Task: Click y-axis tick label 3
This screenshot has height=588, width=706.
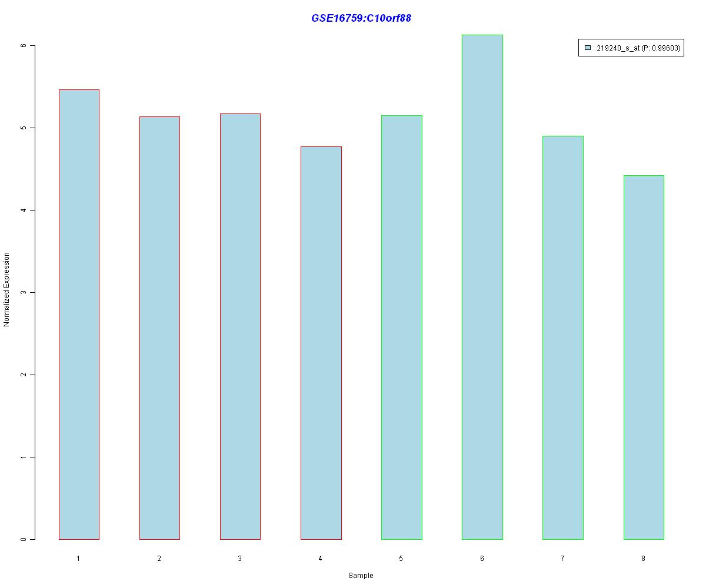Action: point(24,292)
